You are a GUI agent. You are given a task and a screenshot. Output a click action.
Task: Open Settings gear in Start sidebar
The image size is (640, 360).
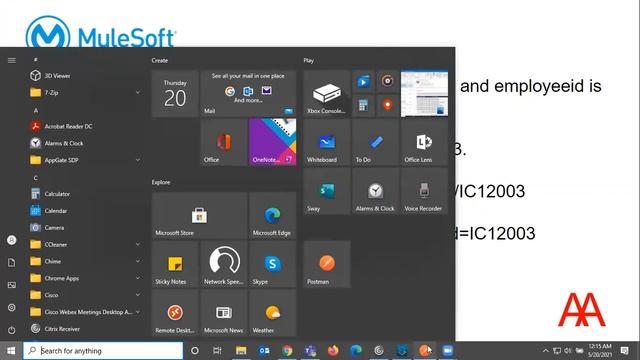11,307
